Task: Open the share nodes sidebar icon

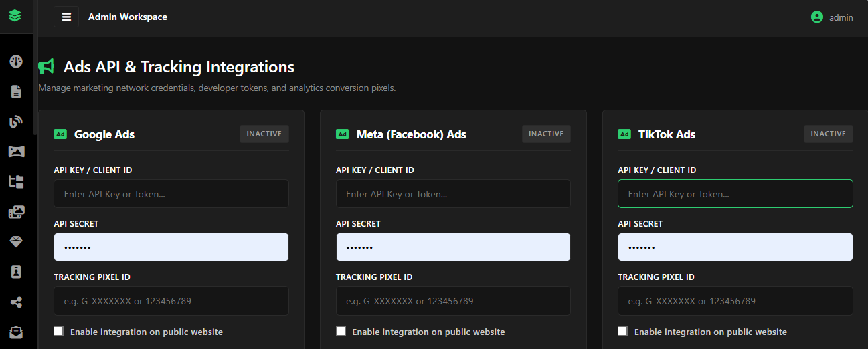Action: tap(16, 302)
